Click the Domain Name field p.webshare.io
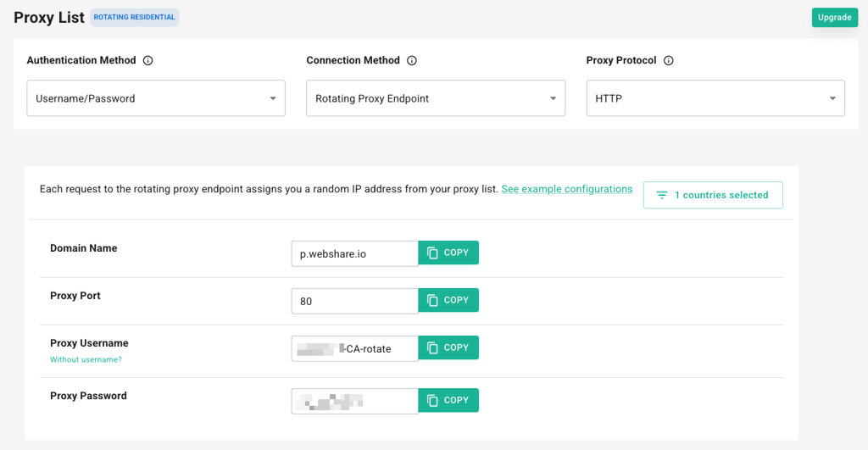Image resolution: width=868 pixels, height=450 pixels. 355,254
